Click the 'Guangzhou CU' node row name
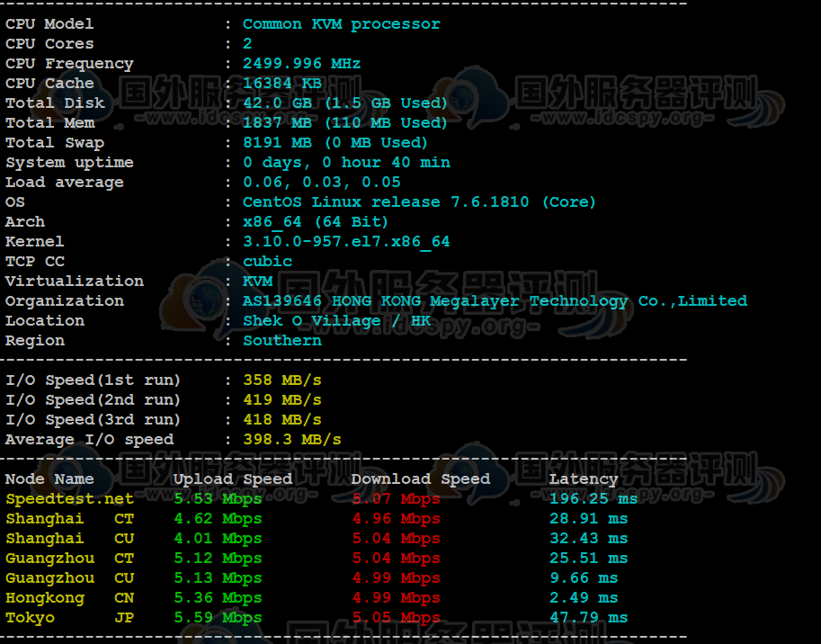 coord(69,578)
